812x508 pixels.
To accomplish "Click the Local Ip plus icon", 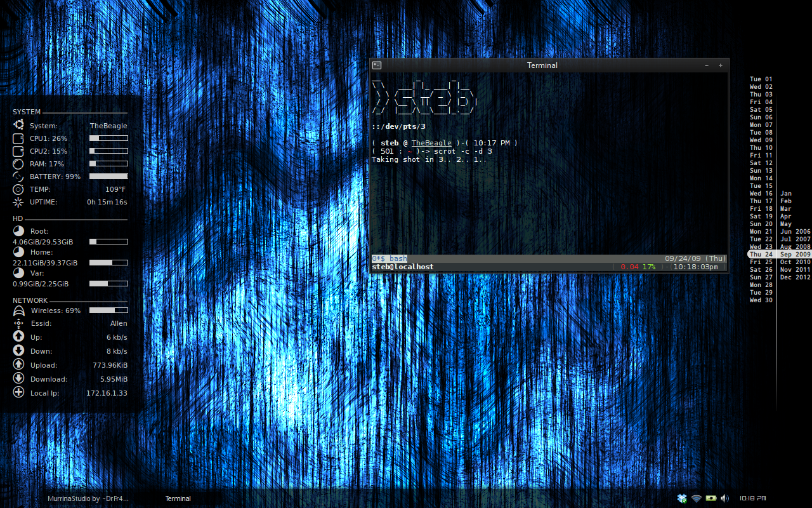I will click(18, 392).
